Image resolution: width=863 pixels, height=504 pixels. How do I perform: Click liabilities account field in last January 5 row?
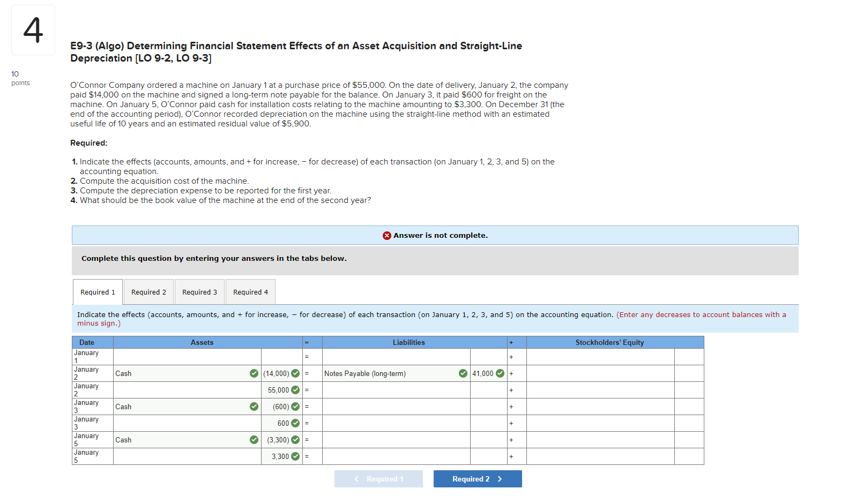click(396, 456)
